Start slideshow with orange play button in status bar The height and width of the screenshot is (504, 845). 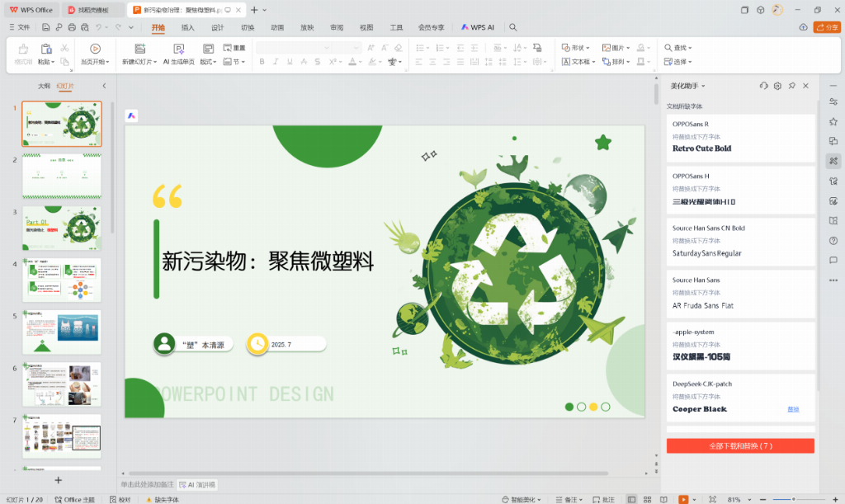(682, 499)
